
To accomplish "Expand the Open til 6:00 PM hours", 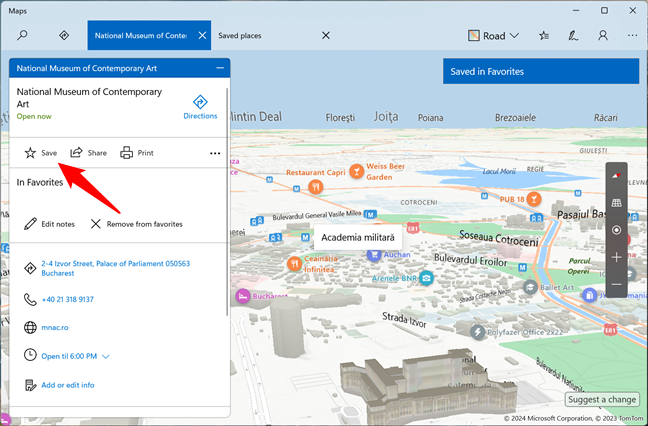I will 75,356.
